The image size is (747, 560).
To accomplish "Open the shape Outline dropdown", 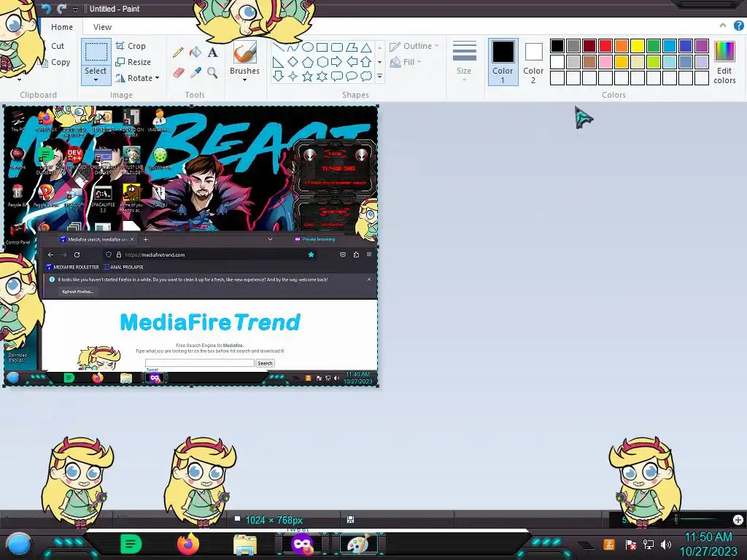I will [414, 46].
